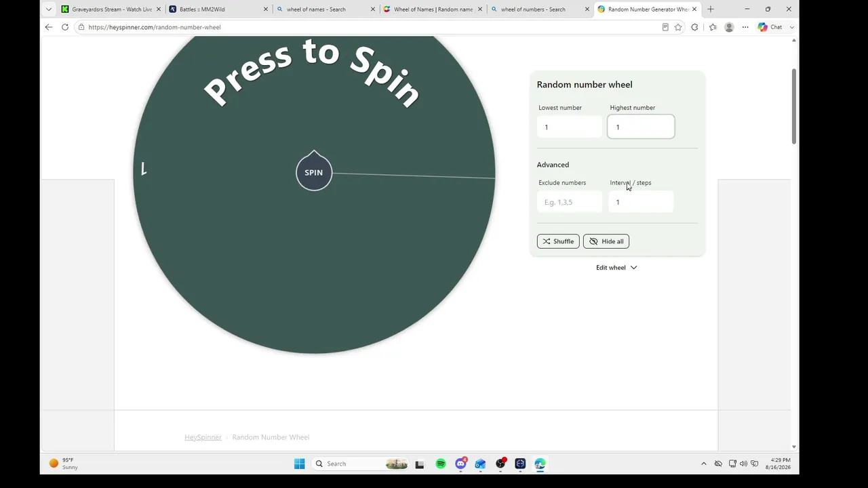This screenshot has height=488, width=868.
Task: Open the immersive reader icon
Action: tap(665, 27)
